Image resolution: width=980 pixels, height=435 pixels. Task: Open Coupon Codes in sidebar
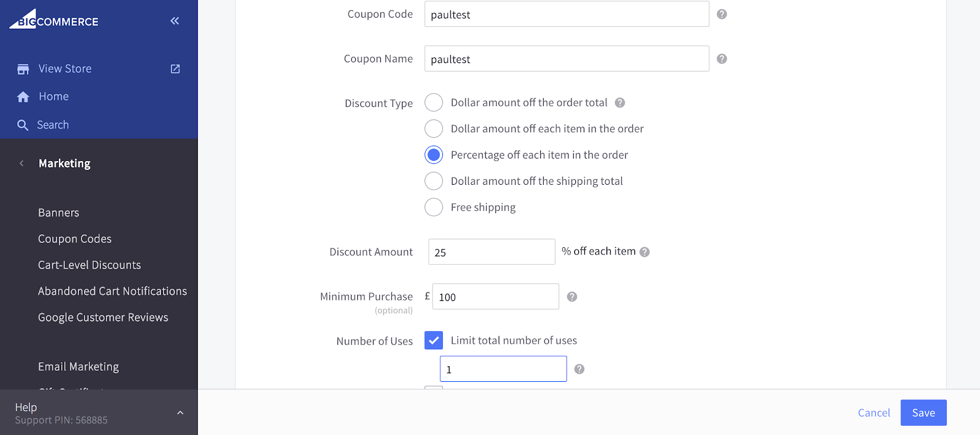point(75,239)
